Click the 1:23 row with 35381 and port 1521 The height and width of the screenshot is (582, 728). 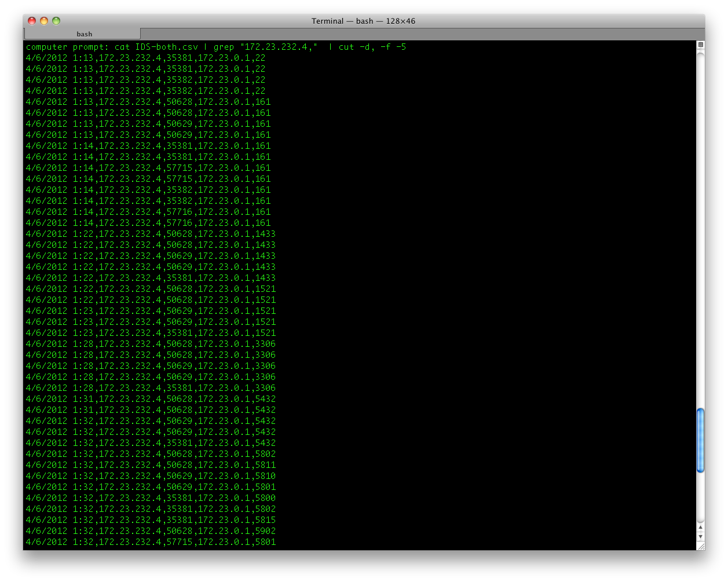tap(151, 333)
